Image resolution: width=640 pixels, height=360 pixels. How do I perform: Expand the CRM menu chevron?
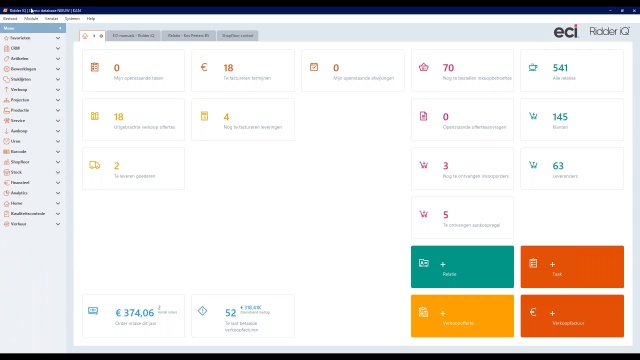(x=58, y=48)
